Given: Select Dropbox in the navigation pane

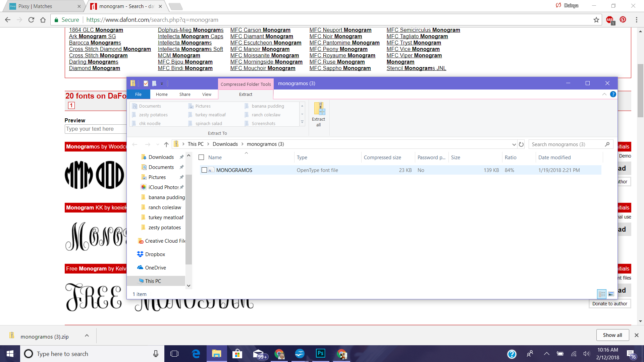Looking at the screenshot, I should 155,254.
